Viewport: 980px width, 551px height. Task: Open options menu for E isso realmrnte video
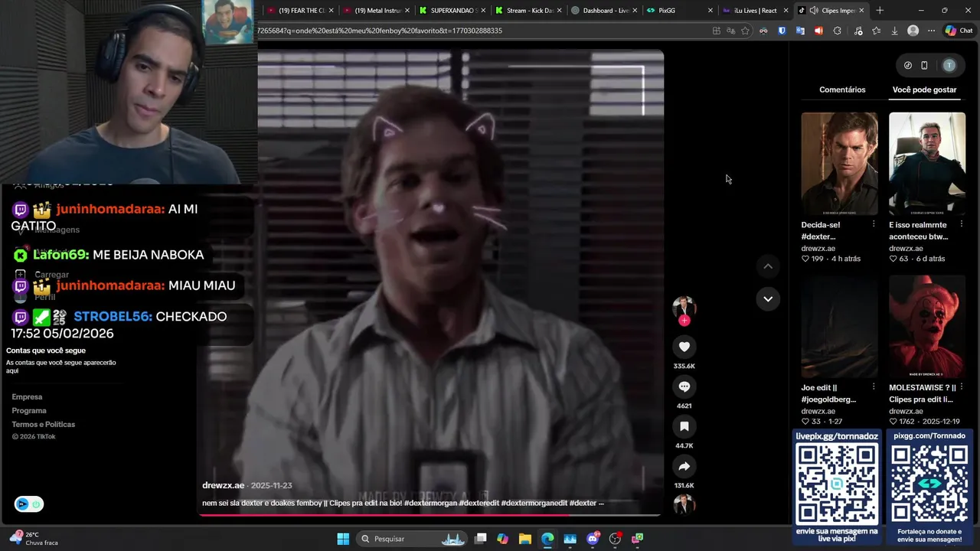[x=961, y=224]
